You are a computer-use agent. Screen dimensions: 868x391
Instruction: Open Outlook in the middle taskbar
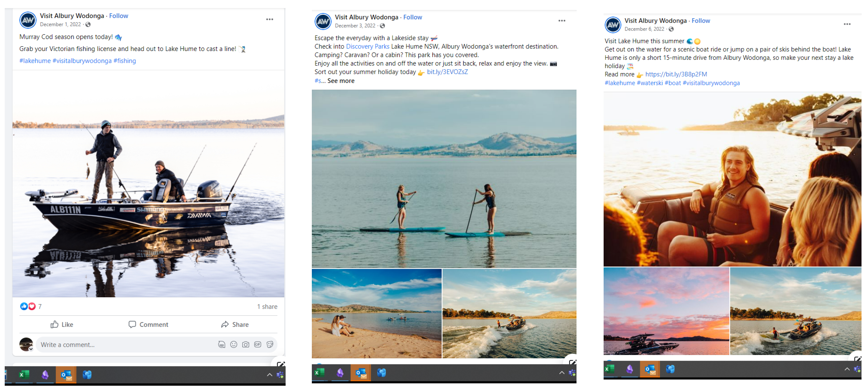pos(360,372)
